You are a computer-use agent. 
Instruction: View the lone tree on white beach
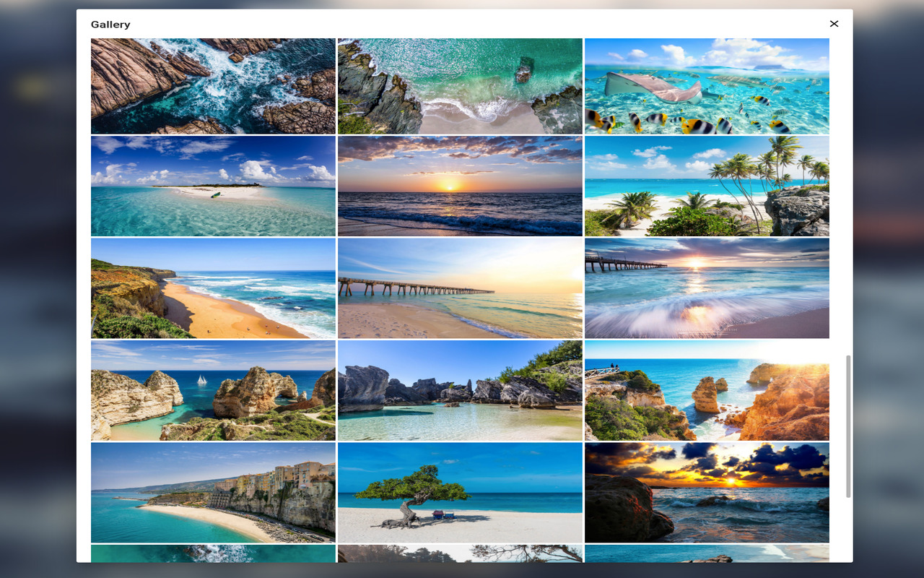[460, 493]
